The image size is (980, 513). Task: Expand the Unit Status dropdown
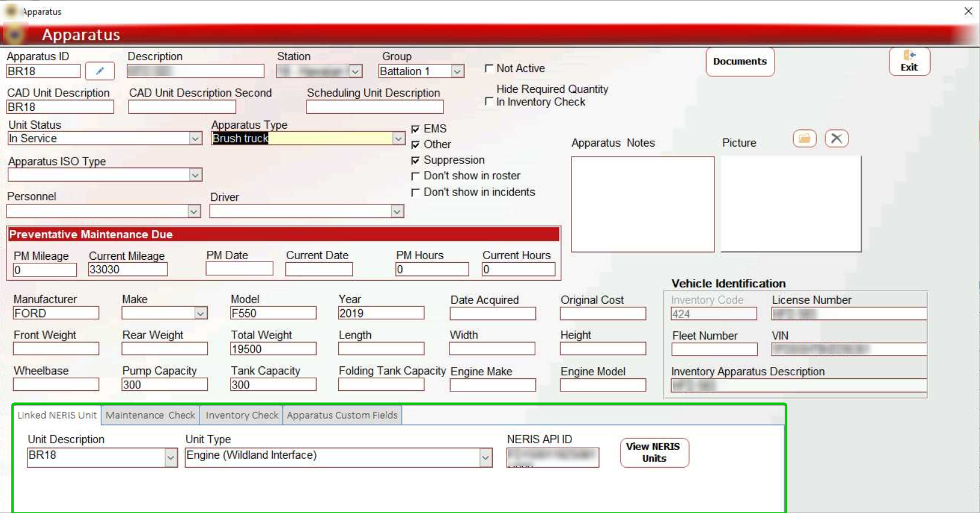195,138
